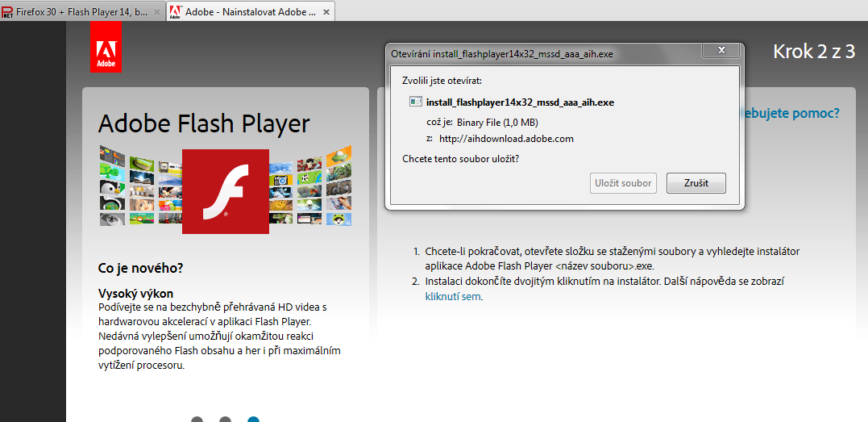Click the 'Chcete tento soubor uložit?' question
The height and width of the screenshot is (422, 868).
460,159
